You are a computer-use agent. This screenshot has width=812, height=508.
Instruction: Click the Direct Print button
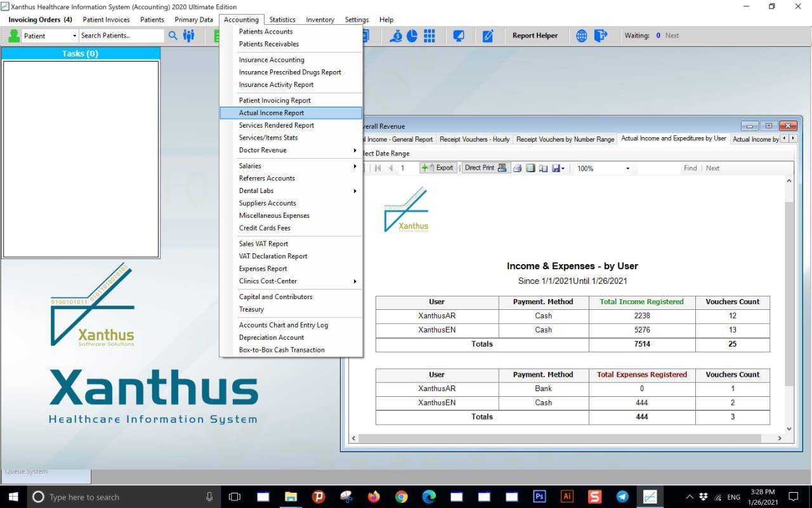click(485, 168)
